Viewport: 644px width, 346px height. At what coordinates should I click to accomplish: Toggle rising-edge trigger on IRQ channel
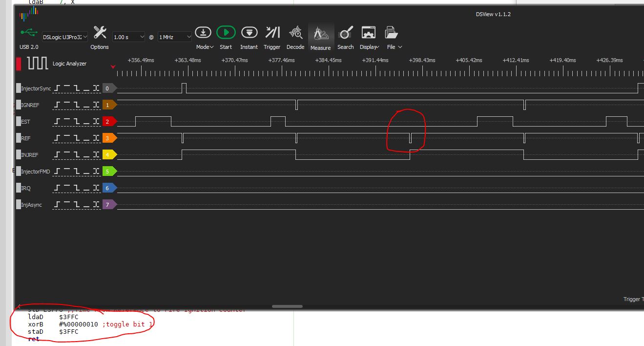pyautogui.click(x=58, y=188)
